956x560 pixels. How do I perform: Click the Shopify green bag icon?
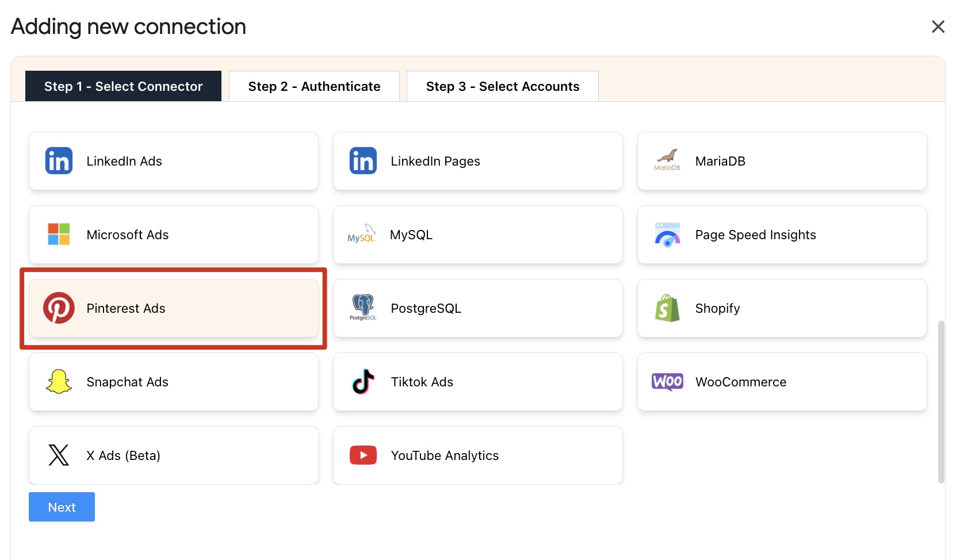tap(667, 308)
